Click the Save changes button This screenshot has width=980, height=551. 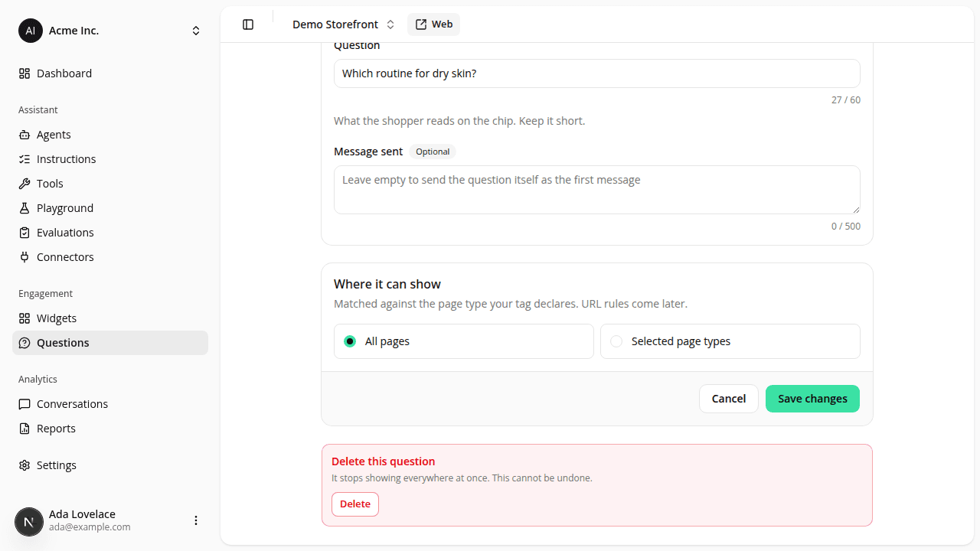[x=812, y=399]
